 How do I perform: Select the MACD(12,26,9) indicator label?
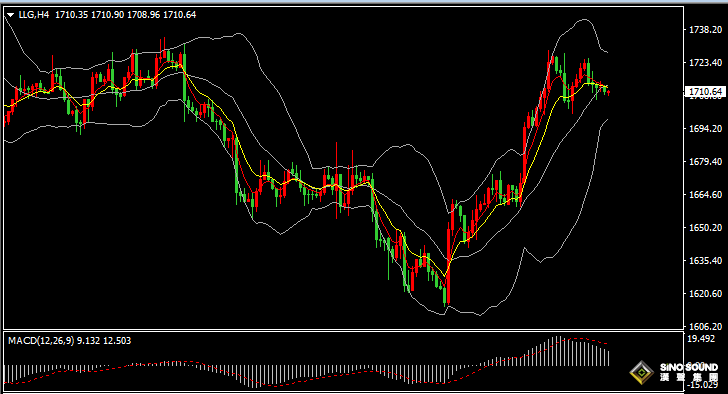tap(41, 341)
